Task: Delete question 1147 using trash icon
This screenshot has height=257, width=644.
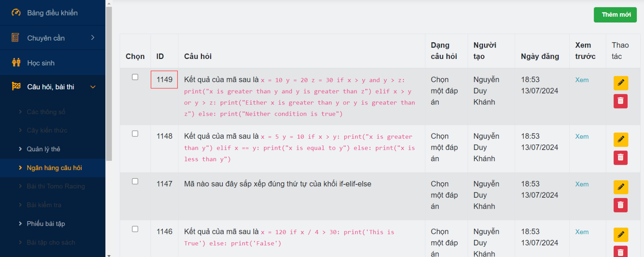Action: point(621,205)
